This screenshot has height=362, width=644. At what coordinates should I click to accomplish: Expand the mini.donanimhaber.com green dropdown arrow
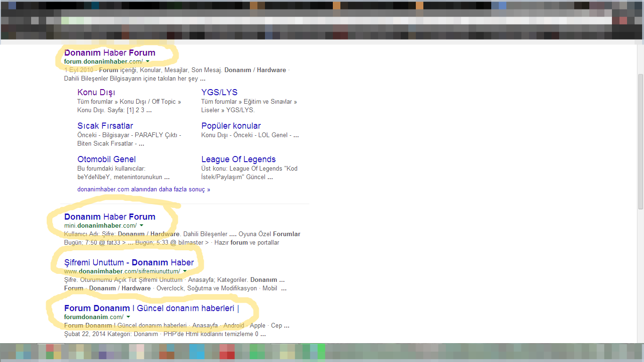(141, 226)
